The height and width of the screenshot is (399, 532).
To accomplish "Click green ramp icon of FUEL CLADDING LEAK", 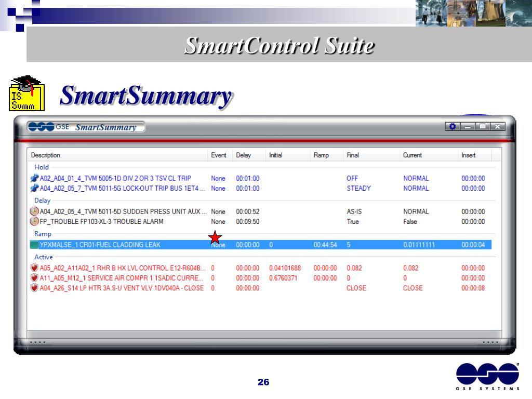I will pos(34,245).
